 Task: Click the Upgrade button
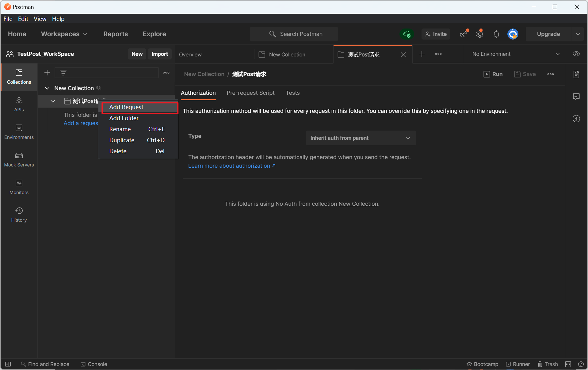pyautogui.click(x=548, y=34)
